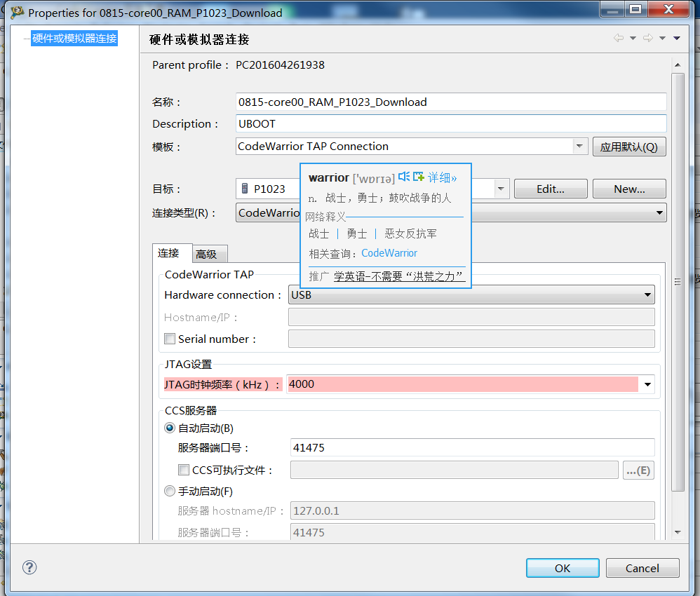The height and width of the screenshot is (596, 700).
Task: Browse for CCS executable with ...(E) button
Action: 638,470
